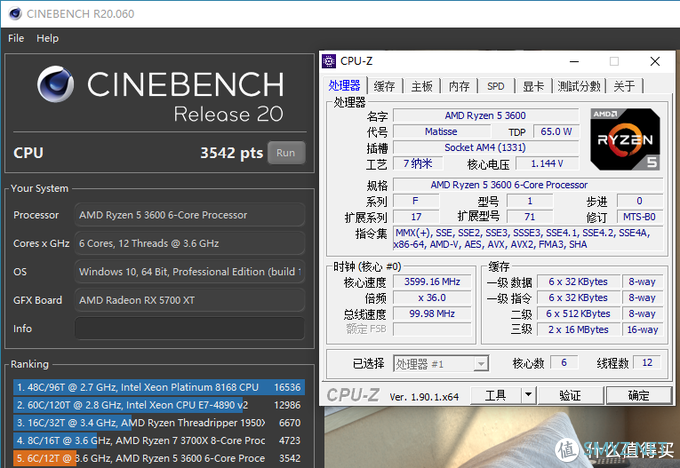Image resolution: width=680 pixels, height=468 pixels.
Task: Click the GFX Board field AMD Radeon RX 5700 XT
Action: pyautogui.click(x=190, y=300)
